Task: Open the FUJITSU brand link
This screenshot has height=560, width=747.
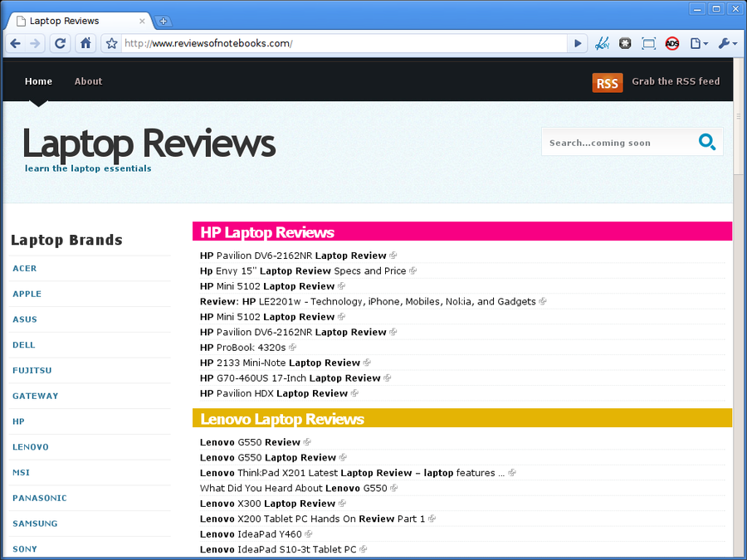Action: (32, 371)
